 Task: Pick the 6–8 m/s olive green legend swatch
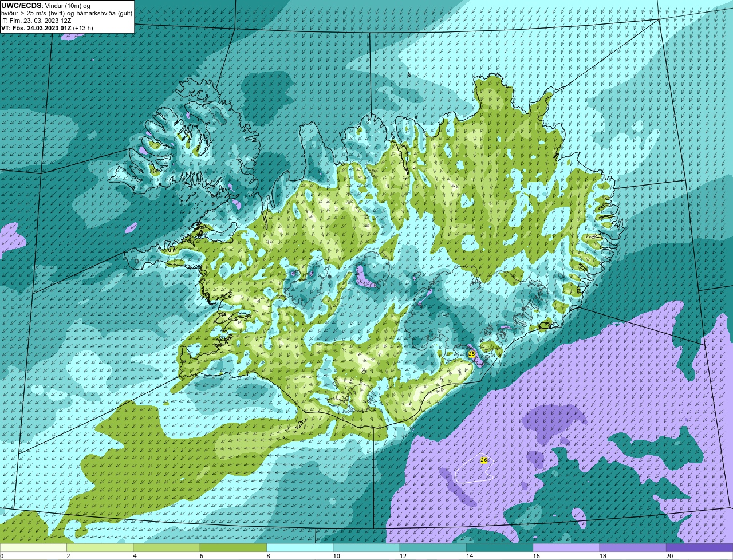(234, 548)
